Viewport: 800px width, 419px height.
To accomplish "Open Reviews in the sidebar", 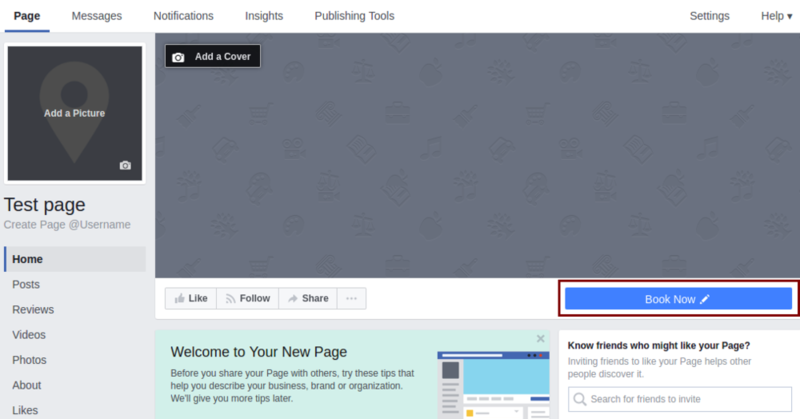I will [33, 309].
